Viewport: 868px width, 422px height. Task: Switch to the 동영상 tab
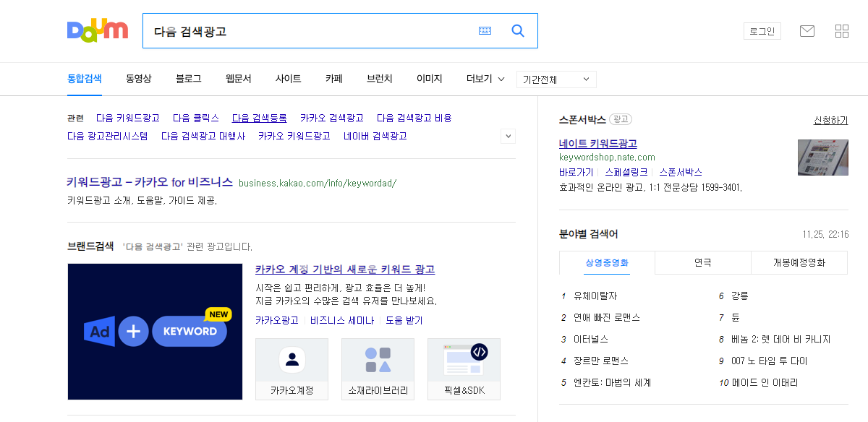138,79
